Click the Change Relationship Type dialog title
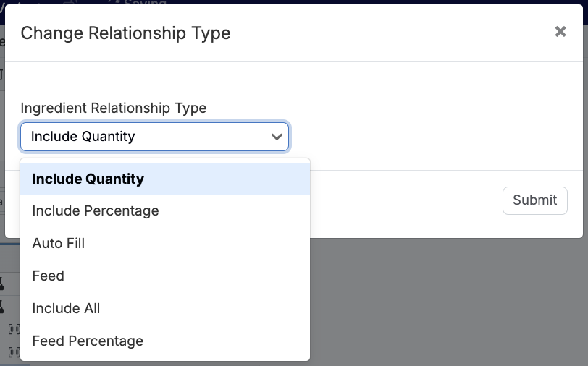Screen dimensions: 588x366 (126, 33)
